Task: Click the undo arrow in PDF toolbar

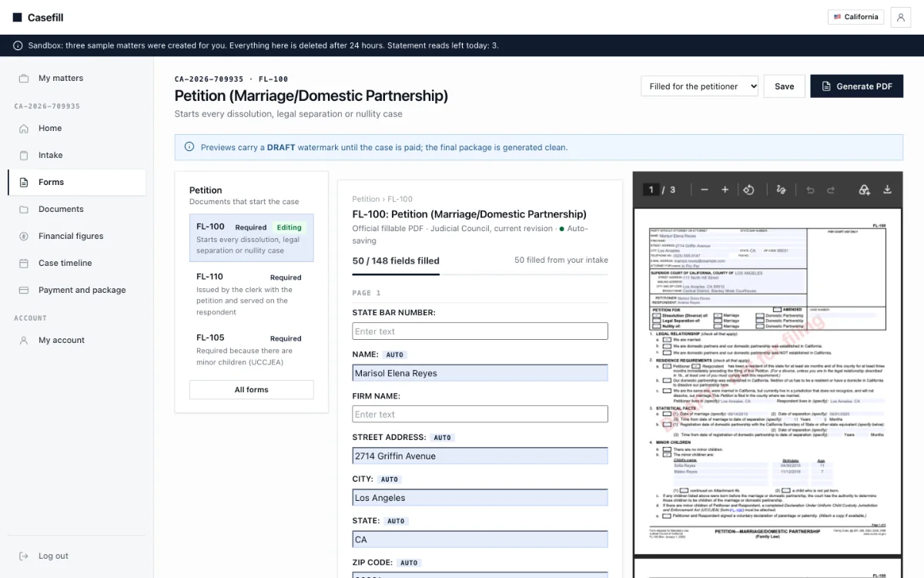Action: [810, 190]
